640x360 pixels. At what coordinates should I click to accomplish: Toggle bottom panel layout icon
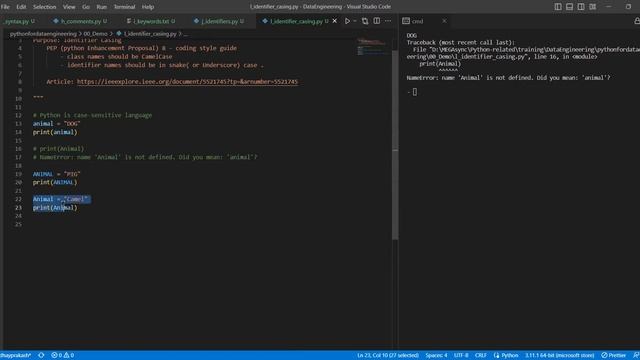569,7
